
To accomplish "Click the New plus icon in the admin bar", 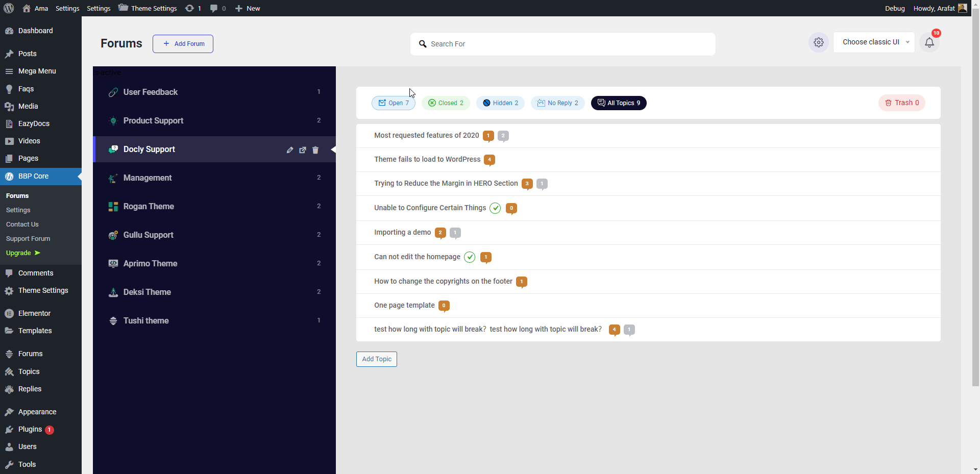I will coord(238,8).
